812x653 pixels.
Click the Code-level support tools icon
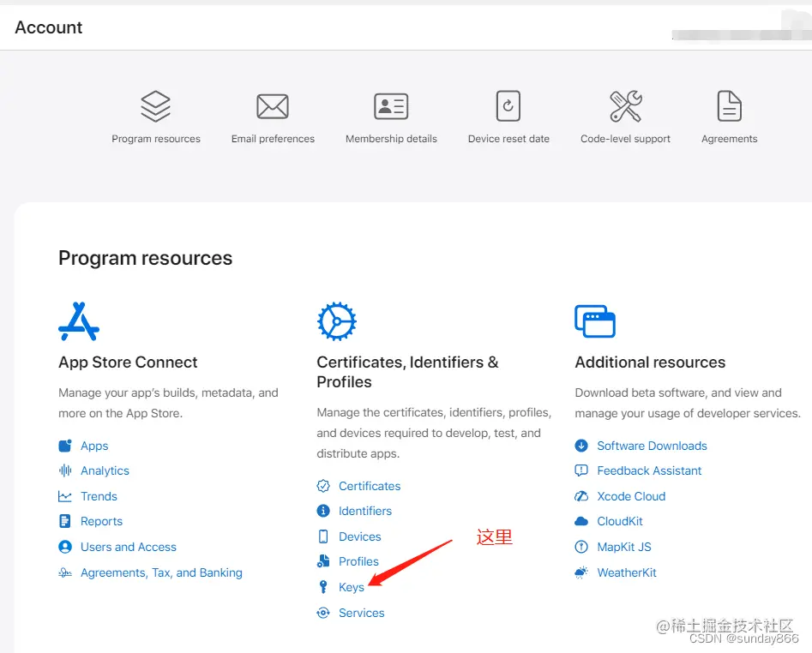coord(626,106)
